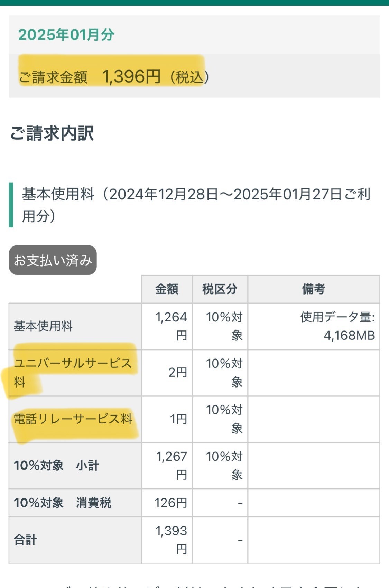Select the ユニバーサルサービス料 row label

coord(73,373)
